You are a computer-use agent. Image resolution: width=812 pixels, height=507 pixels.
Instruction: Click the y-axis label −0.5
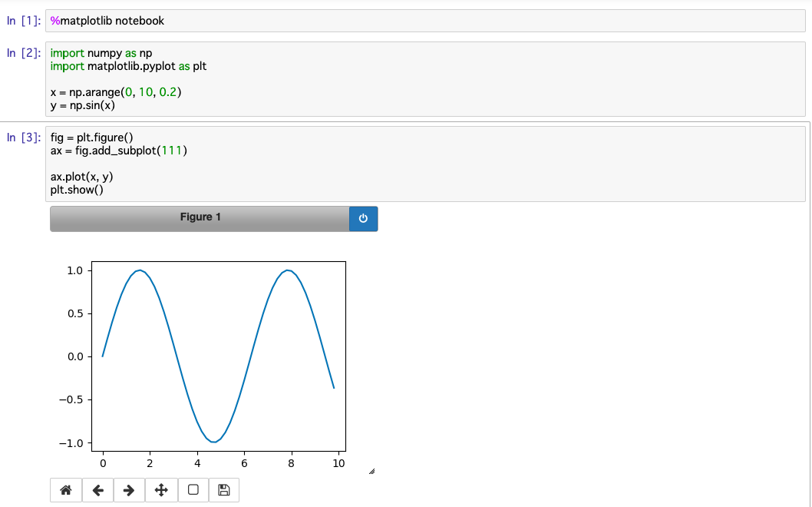[71, 399]
